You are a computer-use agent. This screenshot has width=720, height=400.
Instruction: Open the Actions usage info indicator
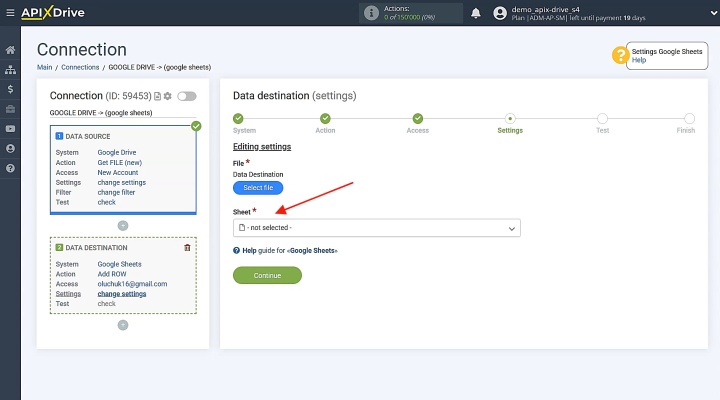pos(411,13)
